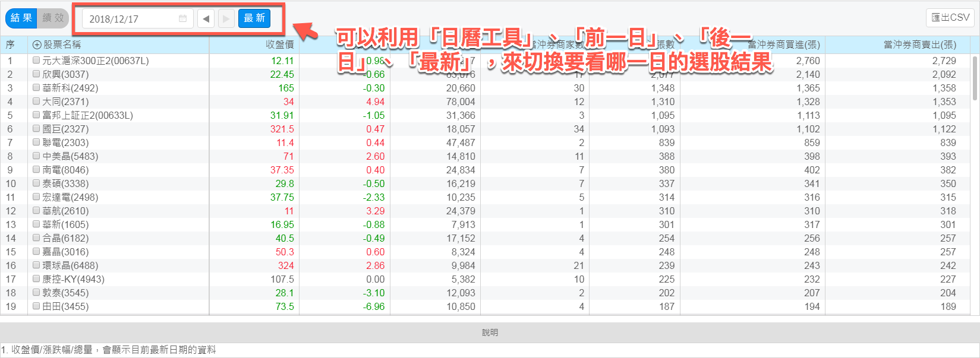
Task: Export results with 匯出CSV button
Action: pos(950,18)
